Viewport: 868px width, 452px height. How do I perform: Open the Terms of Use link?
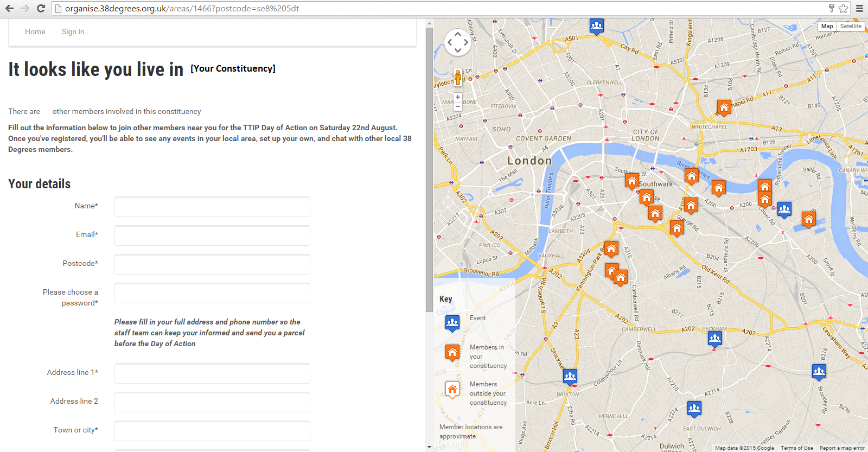796,448
